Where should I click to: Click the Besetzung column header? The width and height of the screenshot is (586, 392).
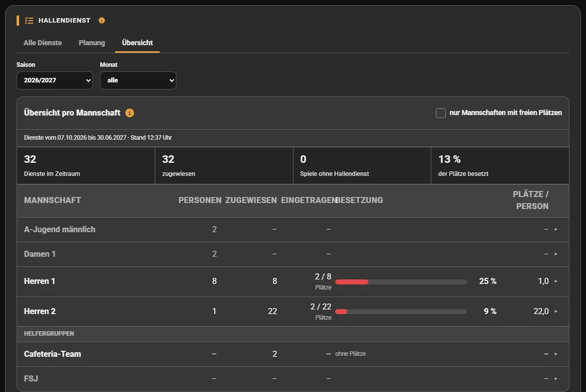click(359, 201)
